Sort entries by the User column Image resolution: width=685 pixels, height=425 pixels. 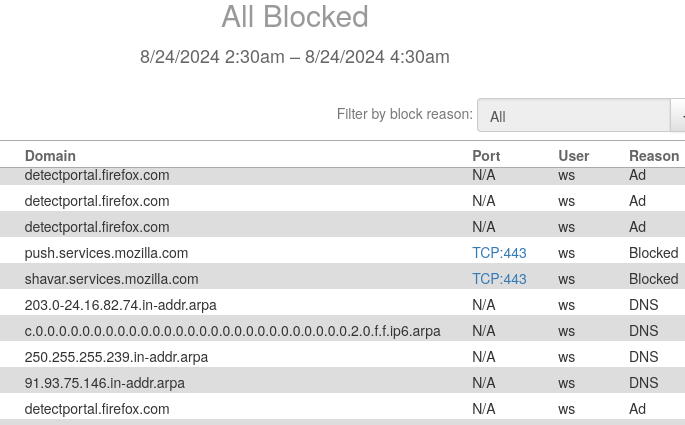click(x=573, y=156)
